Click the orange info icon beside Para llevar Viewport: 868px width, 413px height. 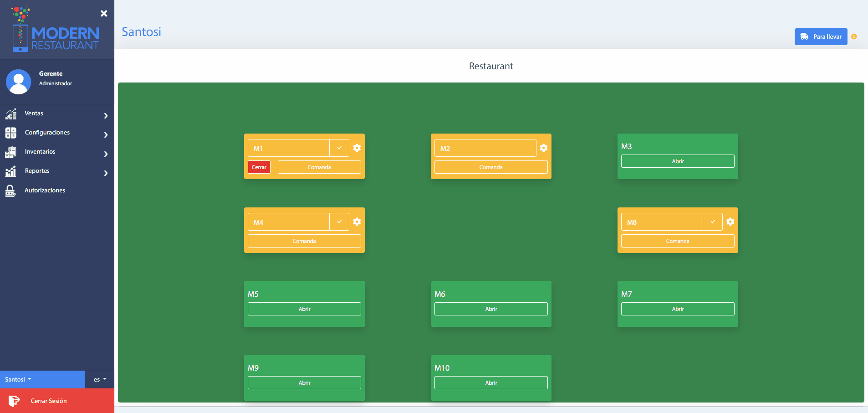(854, 36)
